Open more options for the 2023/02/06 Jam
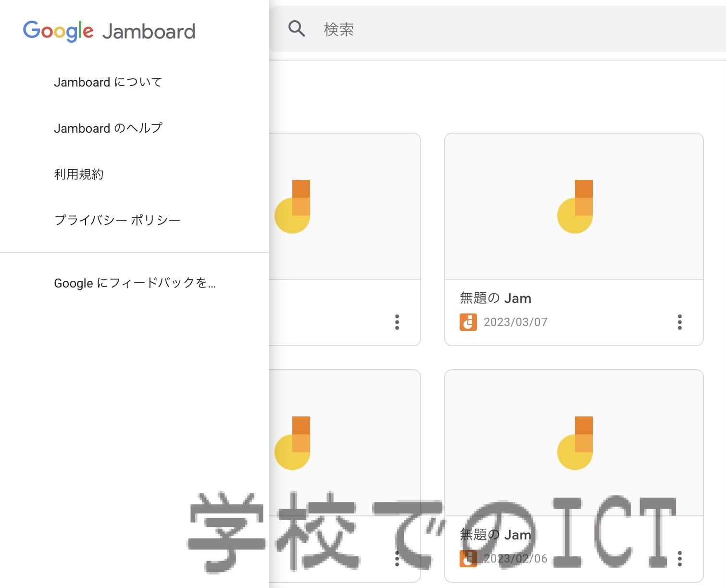 pos(679,559)
